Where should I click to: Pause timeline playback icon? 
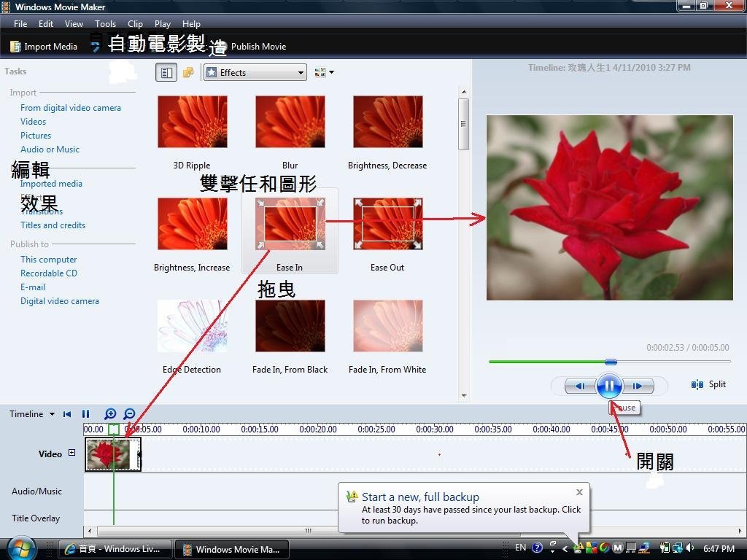[86, 414]
